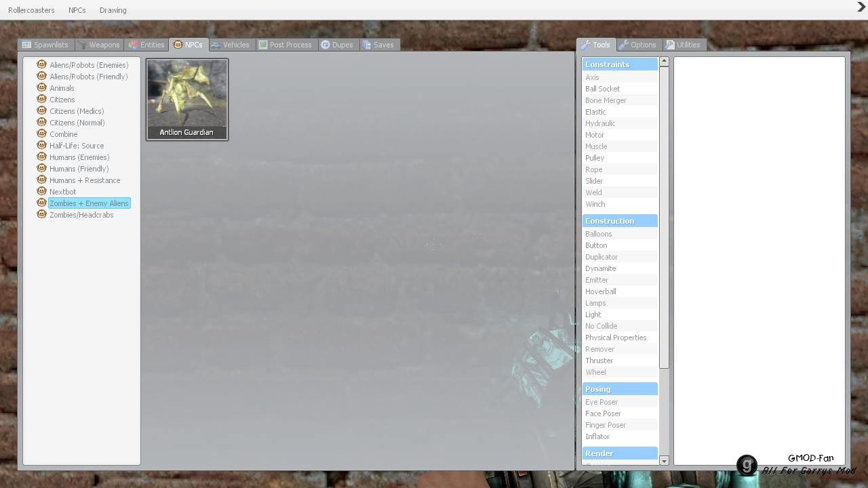868x488 pixels.
Task: Pick the Hydraulic tool
Action: [x=620, y=123]
